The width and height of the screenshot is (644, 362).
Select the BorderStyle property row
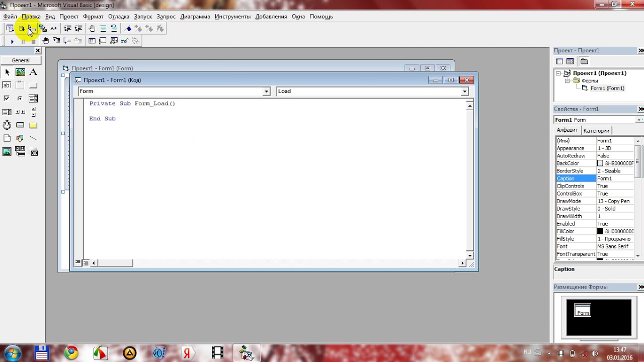coord(595,171)
